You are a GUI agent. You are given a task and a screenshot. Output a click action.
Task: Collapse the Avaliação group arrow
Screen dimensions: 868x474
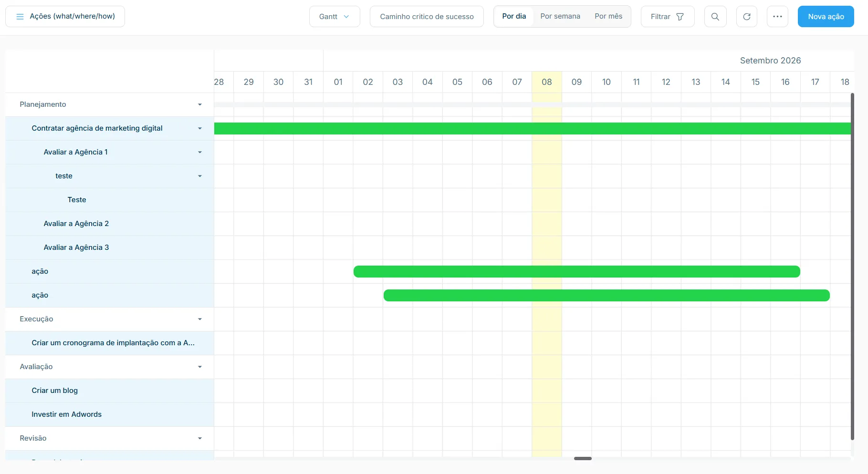point(200,367)
